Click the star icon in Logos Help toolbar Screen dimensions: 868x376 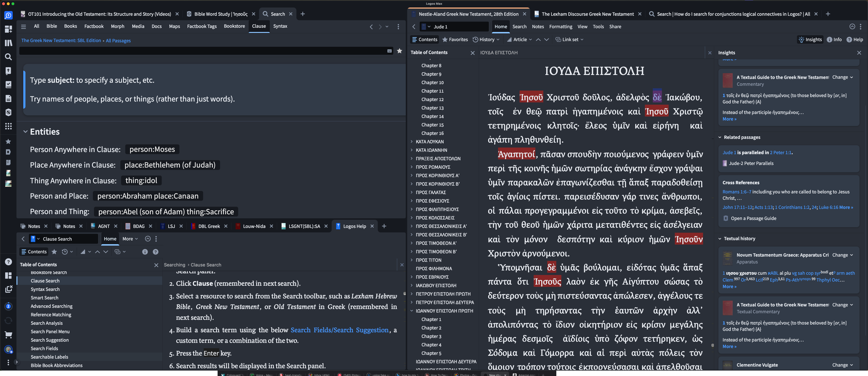point(54,251)
